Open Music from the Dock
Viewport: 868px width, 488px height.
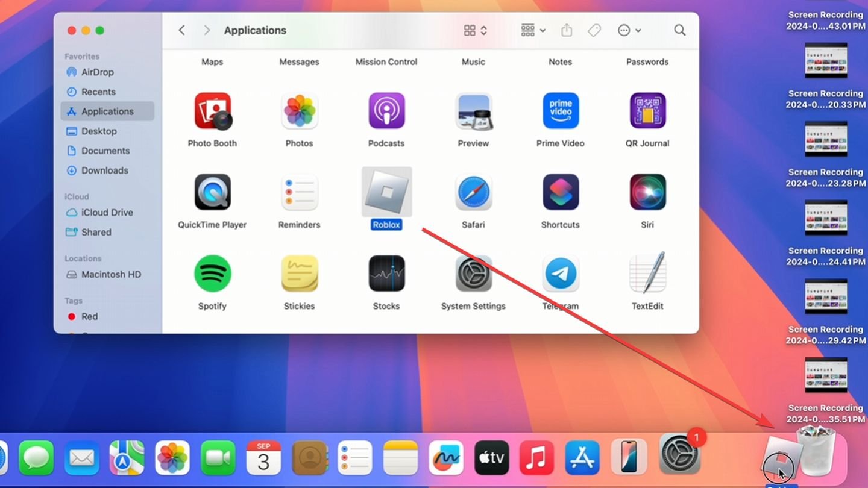[537, 458]
